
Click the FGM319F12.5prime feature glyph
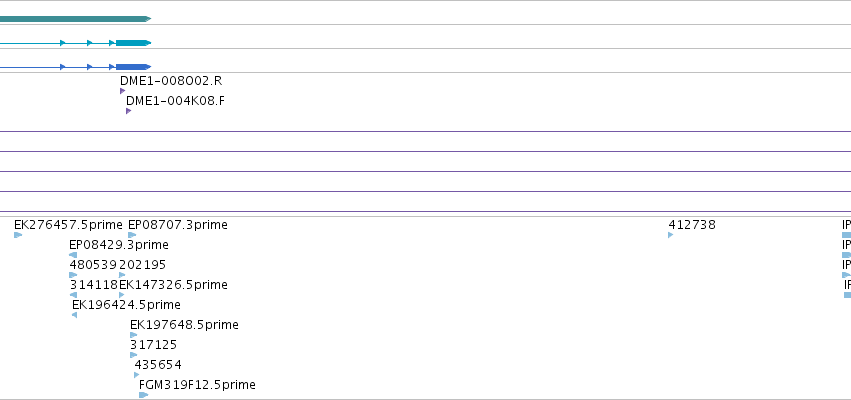point(144,395)
